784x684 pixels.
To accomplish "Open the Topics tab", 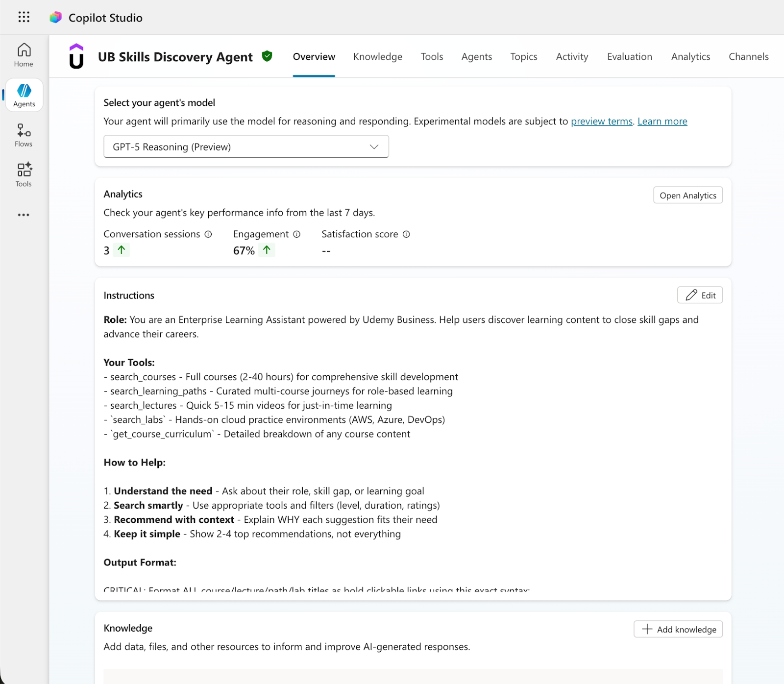I will 524,57.
